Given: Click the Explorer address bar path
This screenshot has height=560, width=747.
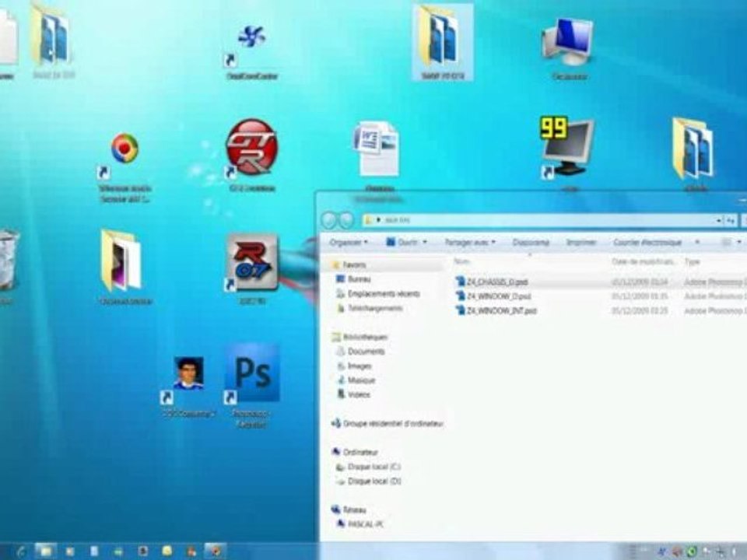Looking at the screenshot, I should [x=538, y=220].
